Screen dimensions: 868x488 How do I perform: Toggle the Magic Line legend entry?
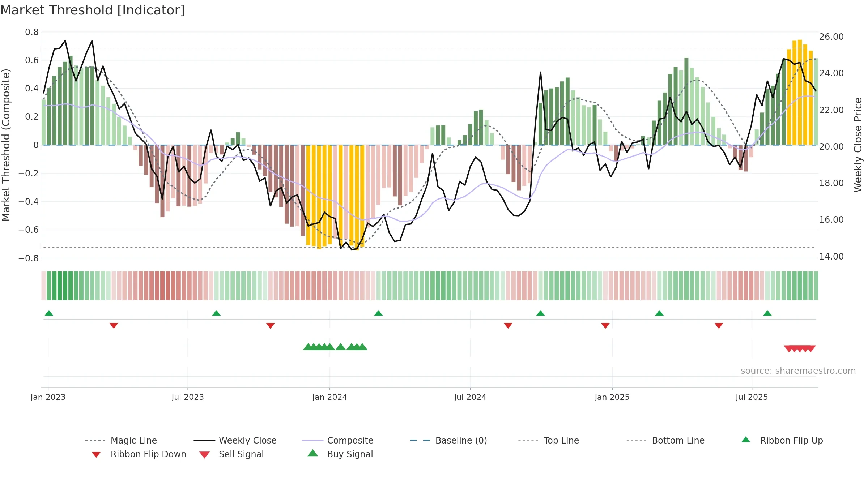[x=121, y=440]
